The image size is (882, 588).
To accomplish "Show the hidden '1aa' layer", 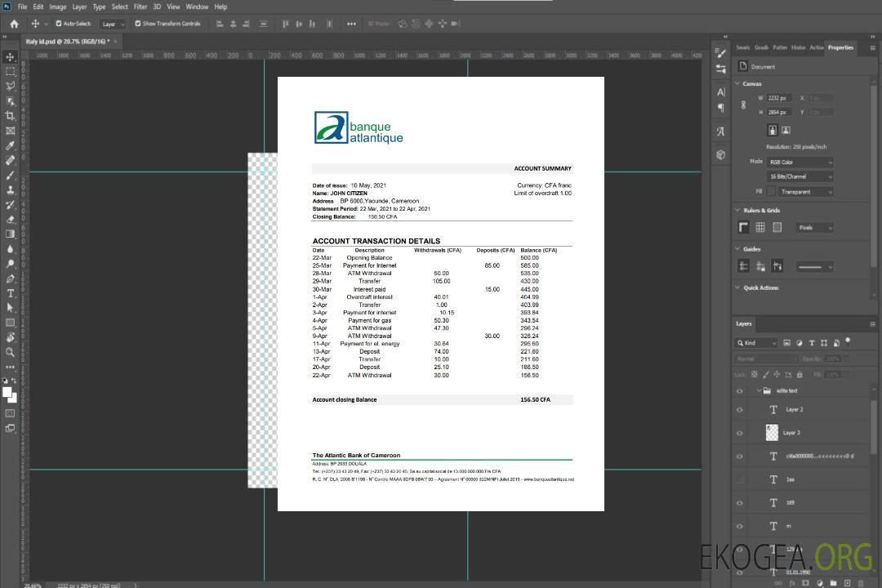I will point(740,479).
